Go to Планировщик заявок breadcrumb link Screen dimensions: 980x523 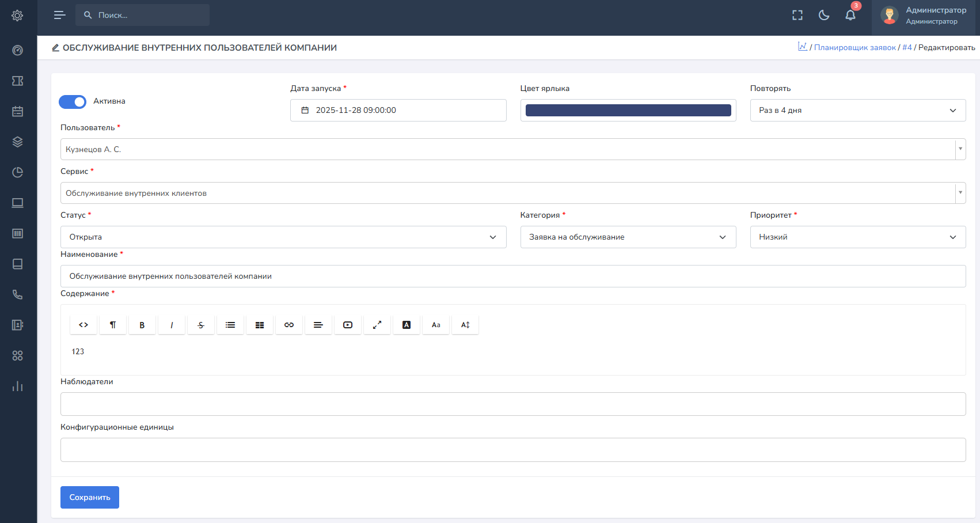pyautogui.click(x=854, y=47)
